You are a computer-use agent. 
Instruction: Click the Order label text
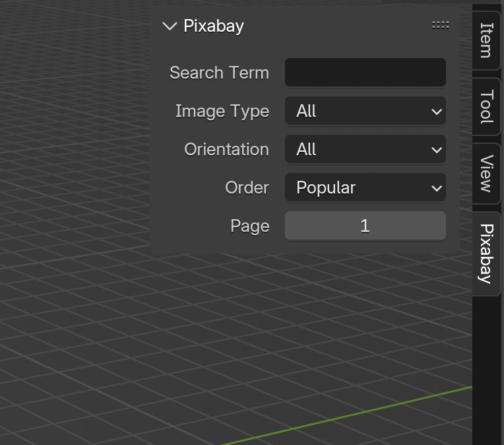tap(247, 188)
